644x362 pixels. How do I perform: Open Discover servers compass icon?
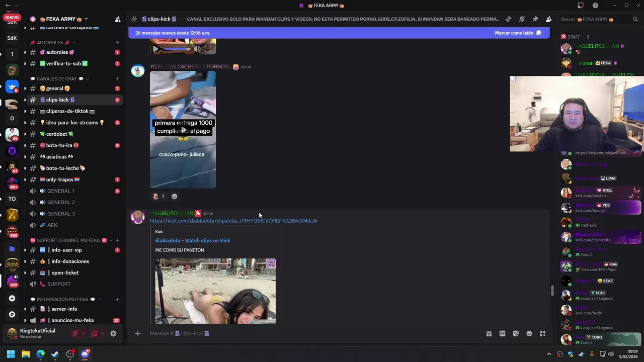coord(12,314)
